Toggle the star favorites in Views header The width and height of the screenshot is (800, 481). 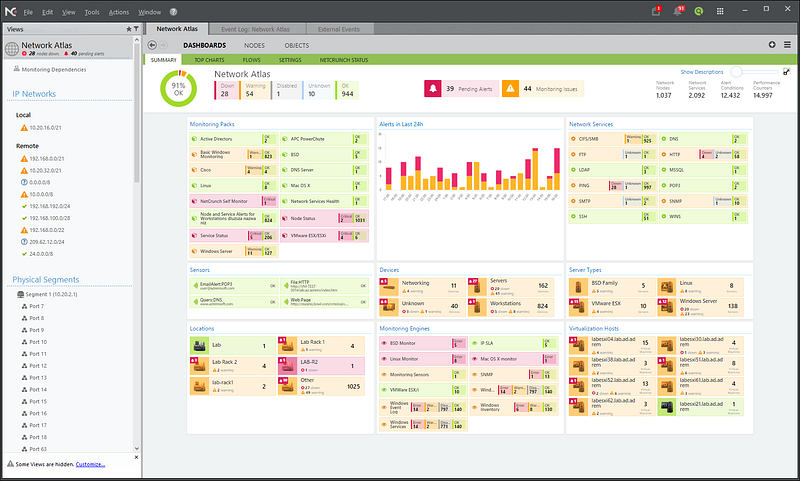tap(129, 29)
